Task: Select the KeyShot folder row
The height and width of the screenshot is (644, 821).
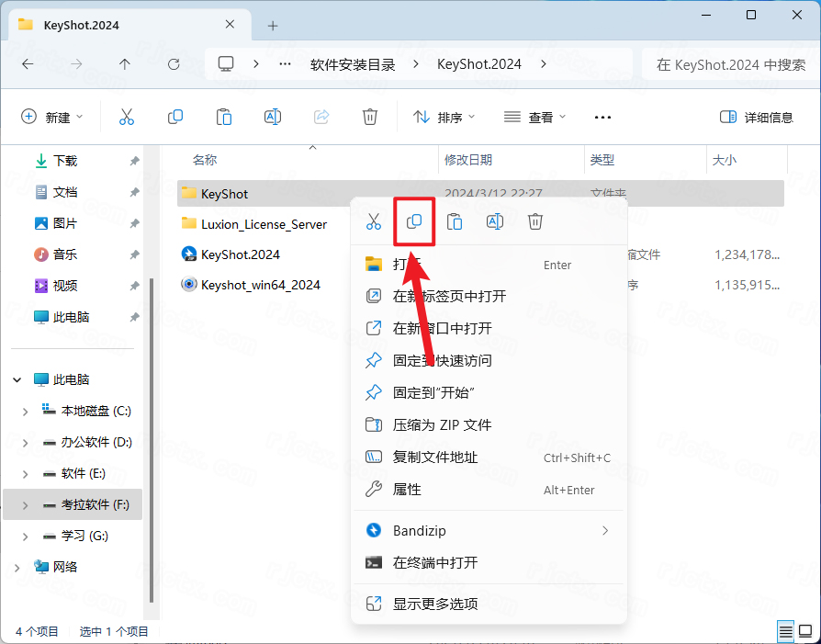Action: (480, 193)
